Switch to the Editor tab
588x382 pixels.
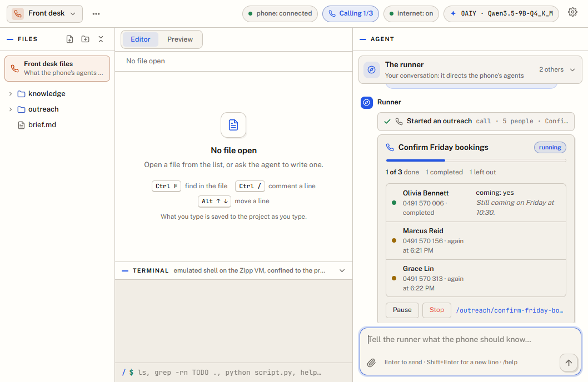140,39
